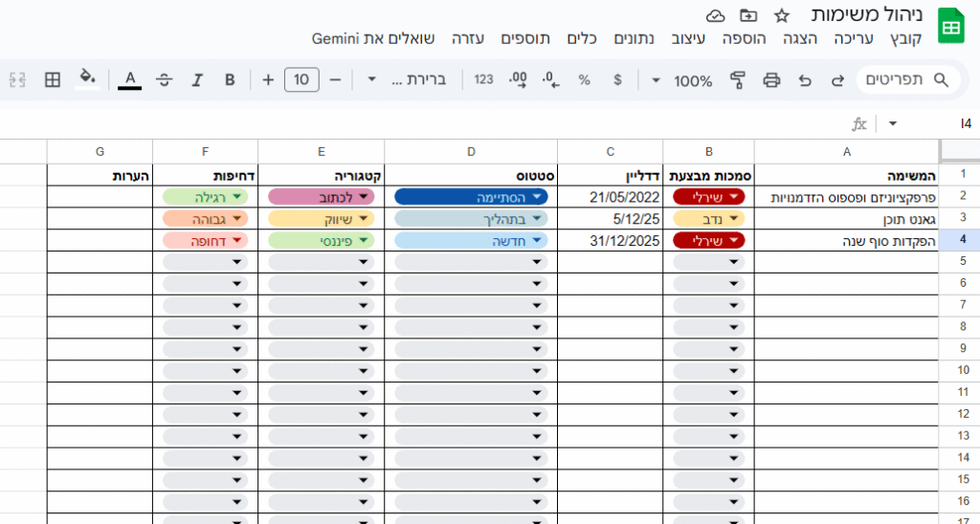
Task: Toggle strikethrough formatting
Action: click(x=165, y=80)
